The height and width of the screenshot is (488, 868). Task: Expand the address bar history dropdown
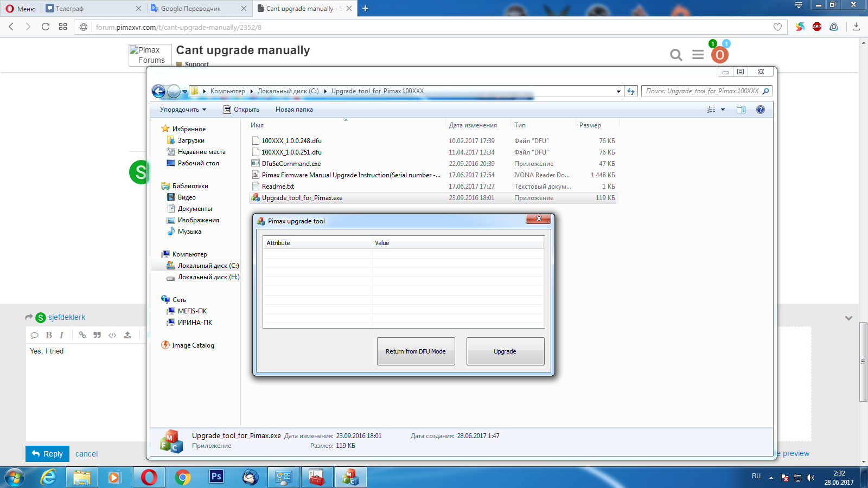tap(618, 91)
